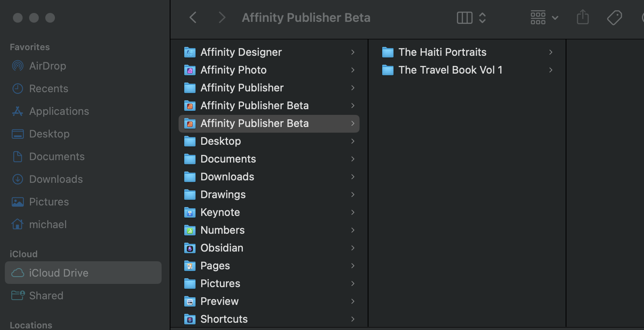Image resolution: width=644 pixels, height=330 pixels.
Task: Select the Numbers folder icon
Action: click(190, 230)
